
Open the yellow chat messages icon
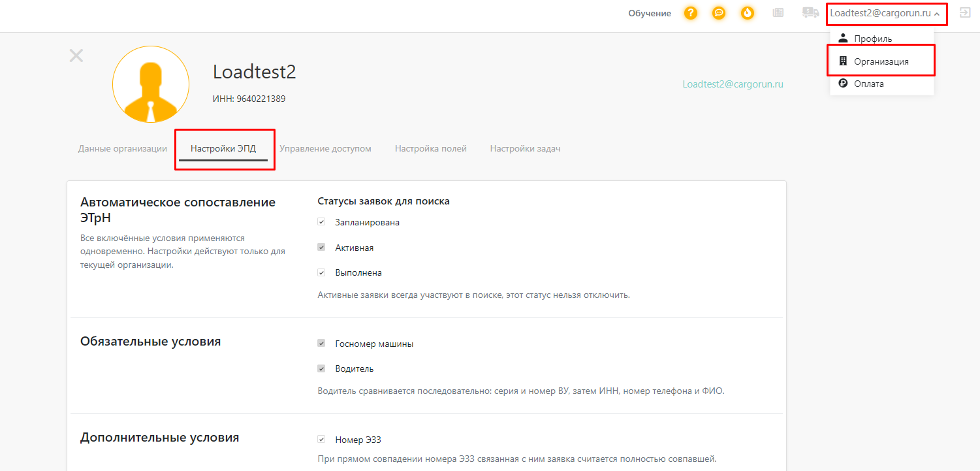pos(719,13)
